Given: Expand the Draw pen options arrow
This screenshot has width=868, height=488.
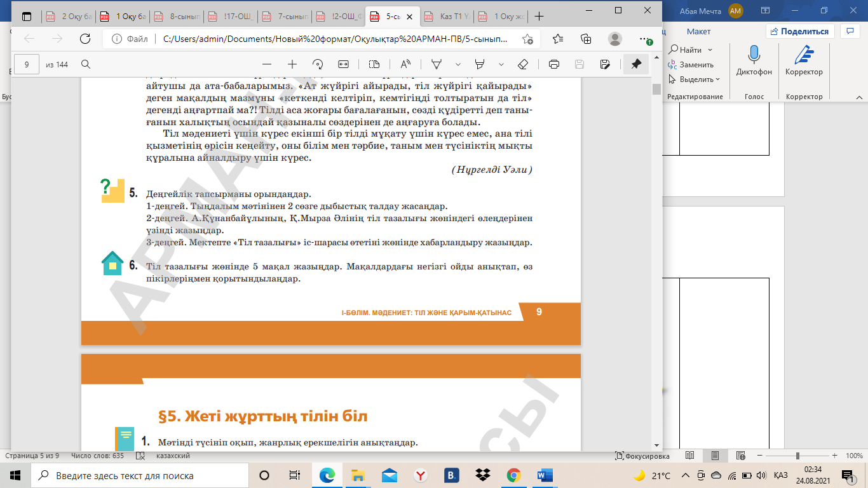Looking at the screenshot, I should pyautogui.click(x=458, y=64).
